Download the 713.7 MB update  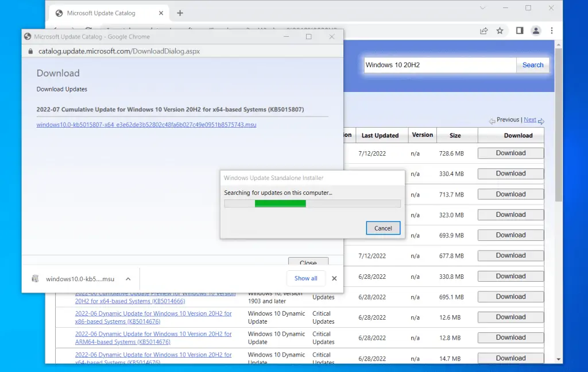pyautogui.click(x=510, y=194)
